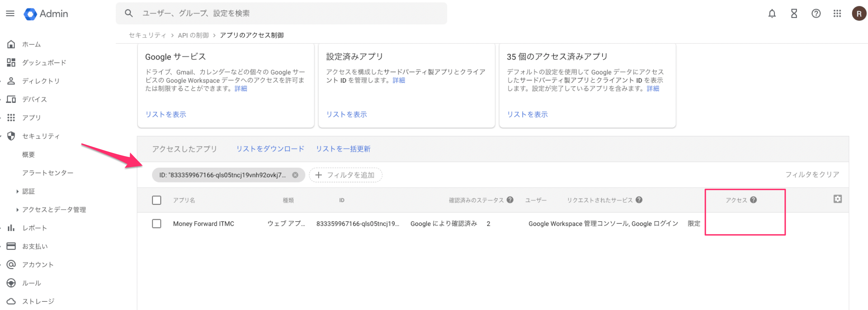Open the レポート menu item
This screenshot has height=310, width=868.
34,228
